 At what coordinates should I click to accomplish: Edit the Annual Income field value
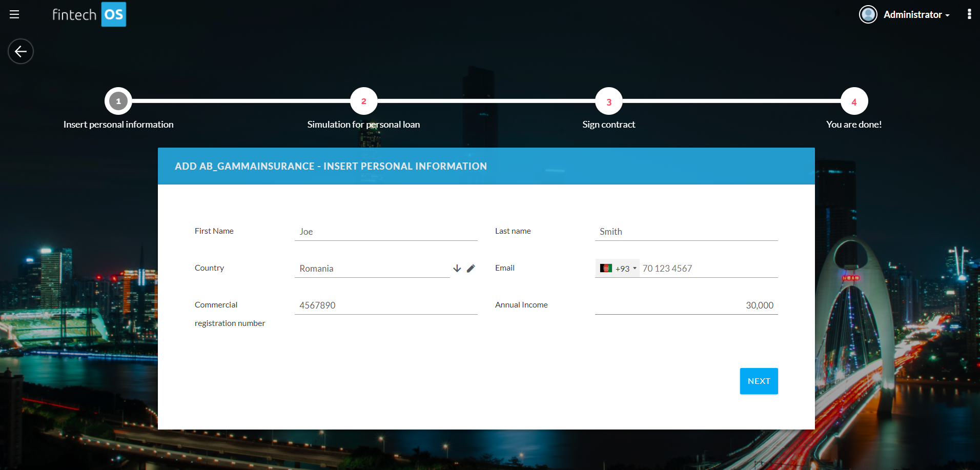686,305
